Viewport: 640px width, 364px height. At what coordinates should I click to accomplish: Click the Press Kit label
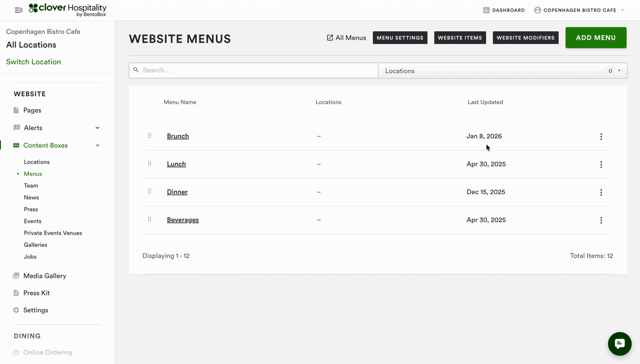pos(36,293)
